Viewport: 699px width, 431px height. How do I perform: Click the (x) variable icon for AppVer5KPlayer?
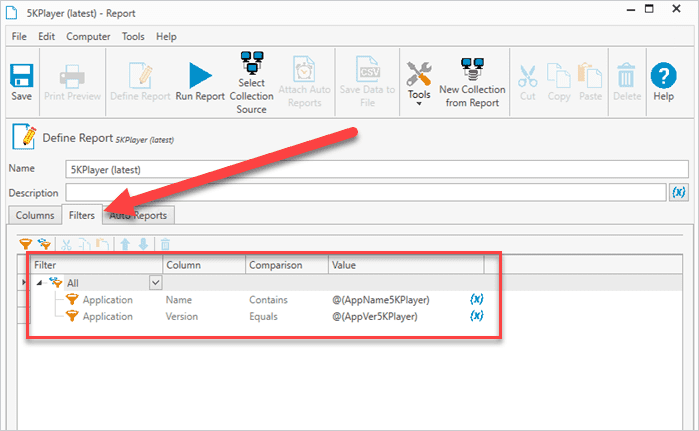click(477, 316)
